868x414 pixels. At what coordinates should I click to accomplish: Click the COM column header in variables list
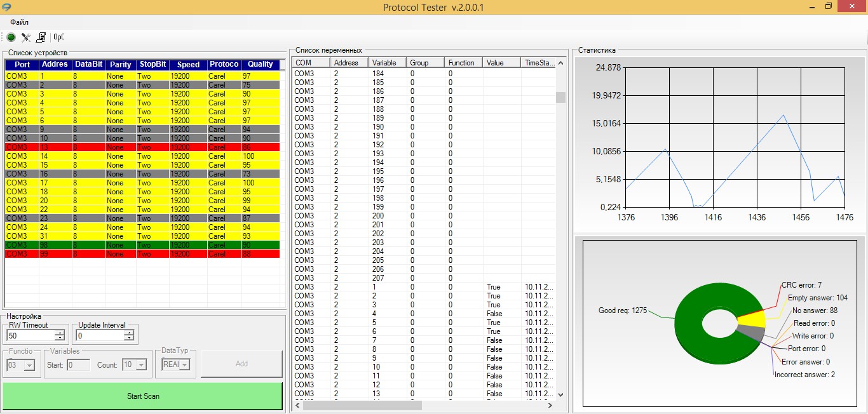click(311, 63)
